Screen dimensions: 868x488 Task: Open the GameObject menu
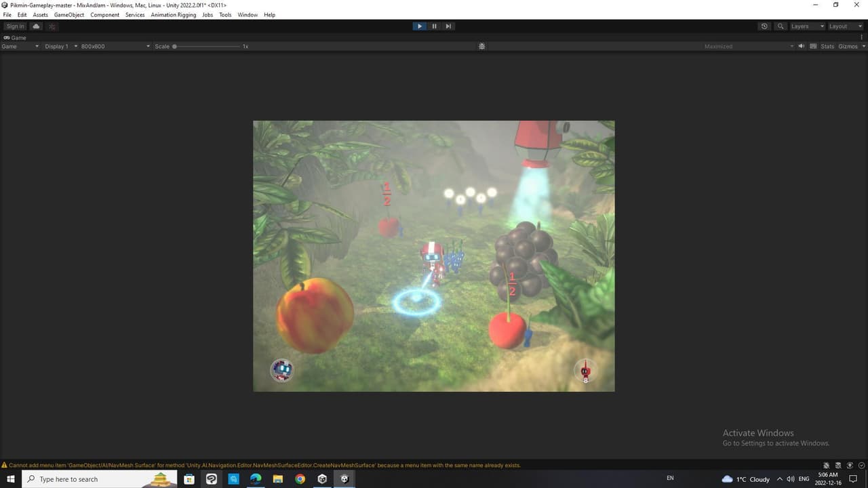(69, 15)
